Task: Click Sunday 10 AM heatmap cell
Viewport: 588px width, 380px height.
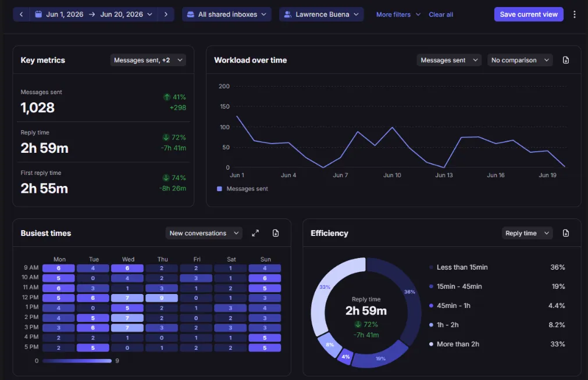Action: pos(265,278)
